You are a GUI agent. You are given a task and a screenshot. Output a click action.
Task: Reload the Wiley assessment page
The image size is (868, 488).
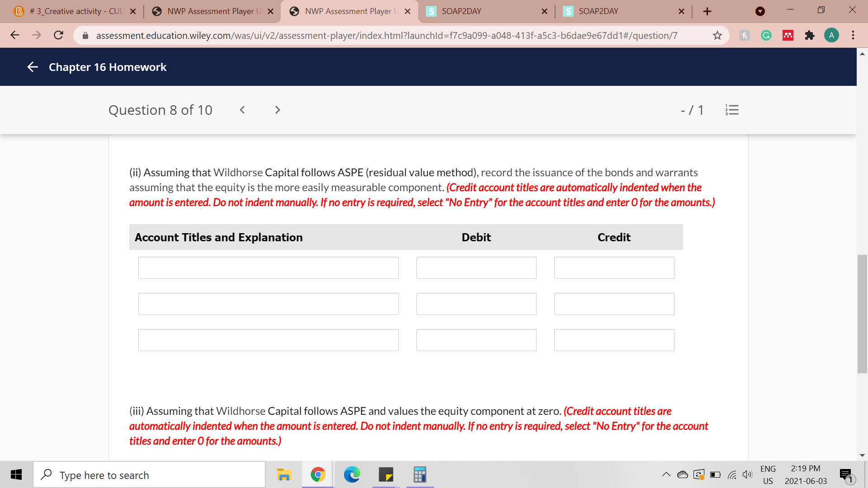[x=58, y=35]
